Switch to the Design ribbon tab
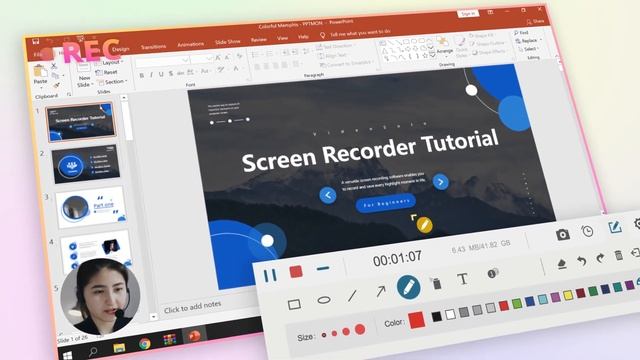 tap(121, 49)
